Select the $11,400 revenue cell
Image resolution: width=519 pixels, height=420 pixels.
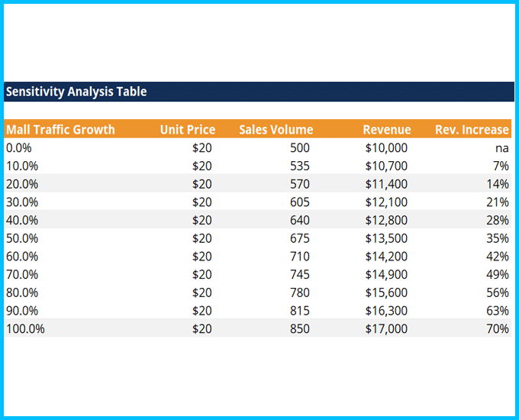point(386,184)
